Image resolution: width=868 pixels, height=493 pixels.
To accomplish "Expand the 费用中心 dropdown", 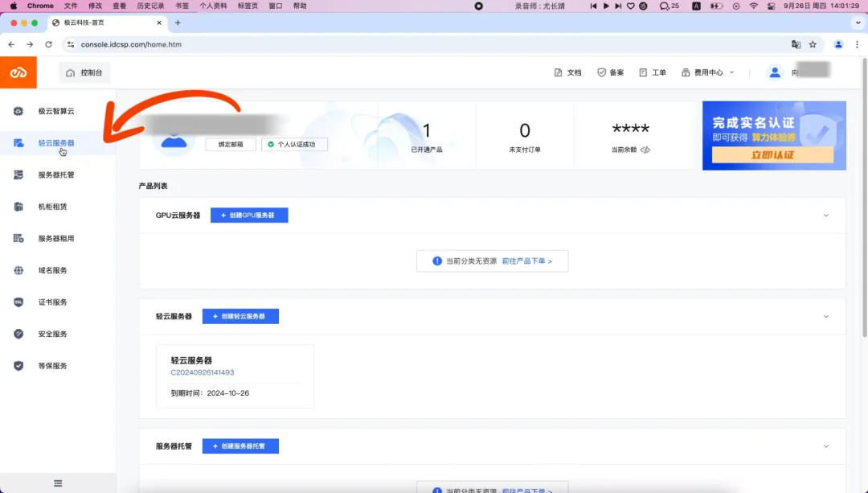I will [707, 72].
